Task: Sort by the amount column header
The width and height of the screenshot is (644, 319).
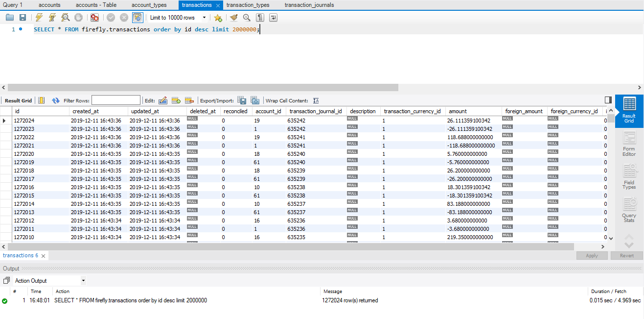Action: (x=474, y=111)
